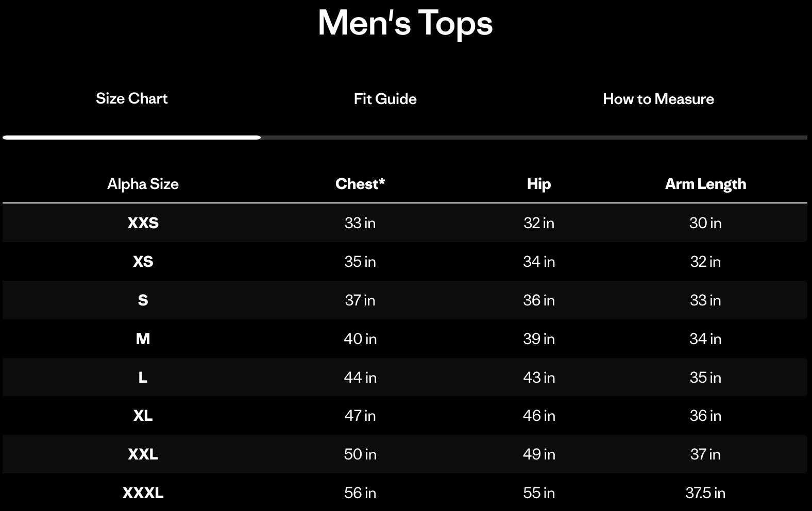Select the XXS size row
This screenshot has height=511, width=812.
(x=143, y=223)
